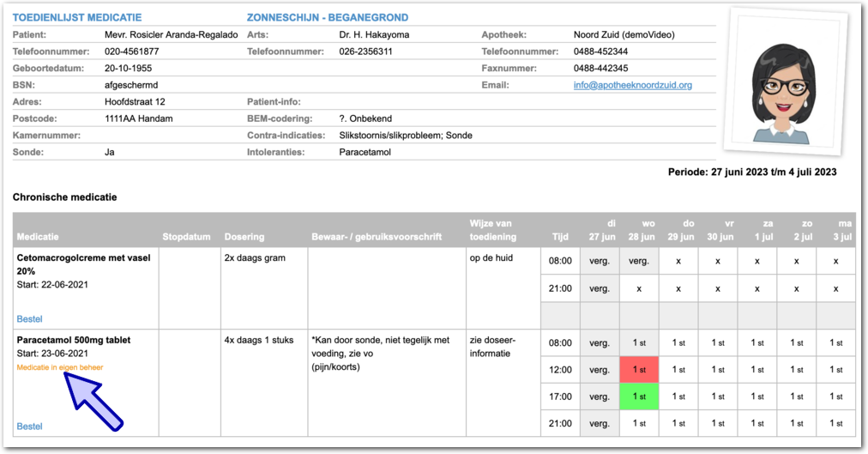This screenshot has width=868, height=454.
Task: Click the orange 'Medicatie in eigen beheer' label
Action: pyautogui.click(x=60, y=367)
